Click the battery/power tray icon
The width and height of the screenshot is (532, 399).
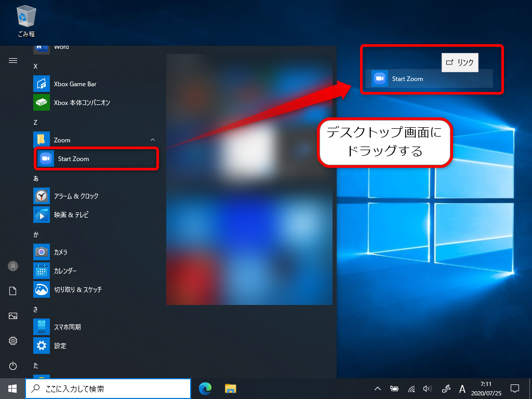394,389
